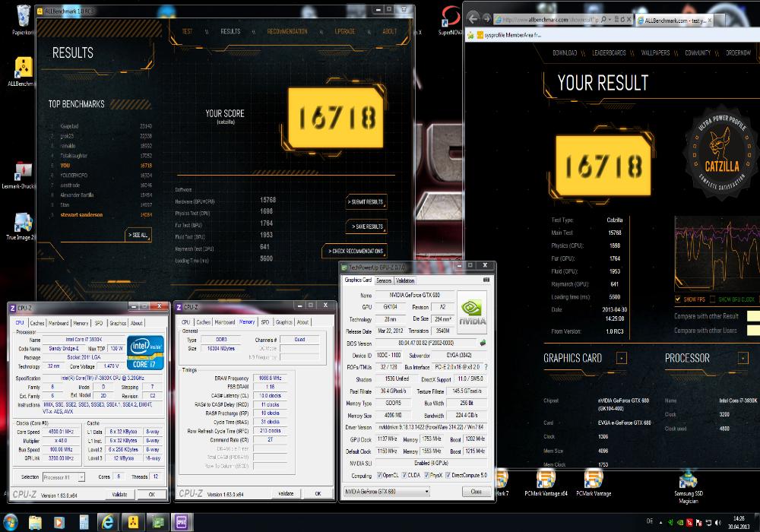This screenshot has width=760, height=532.
Task: Click the BIOS save chip icon in GPU-Z
Action: pyautogui.click(x=483, y=343)
